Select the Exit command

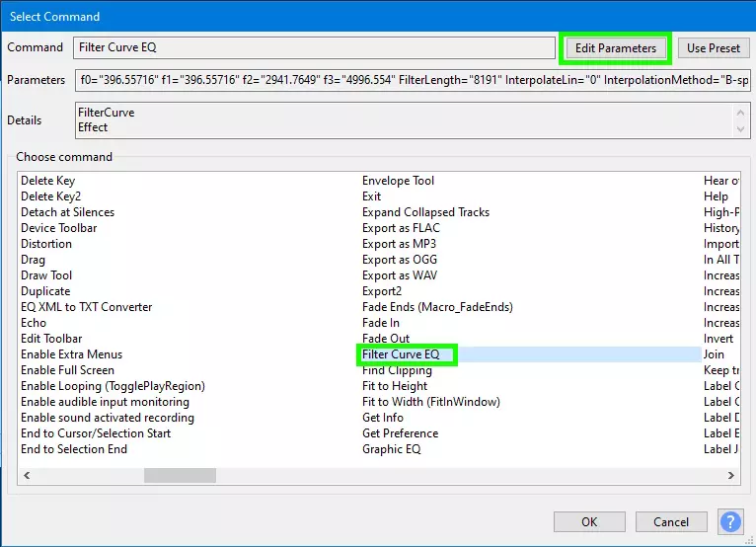371,196
